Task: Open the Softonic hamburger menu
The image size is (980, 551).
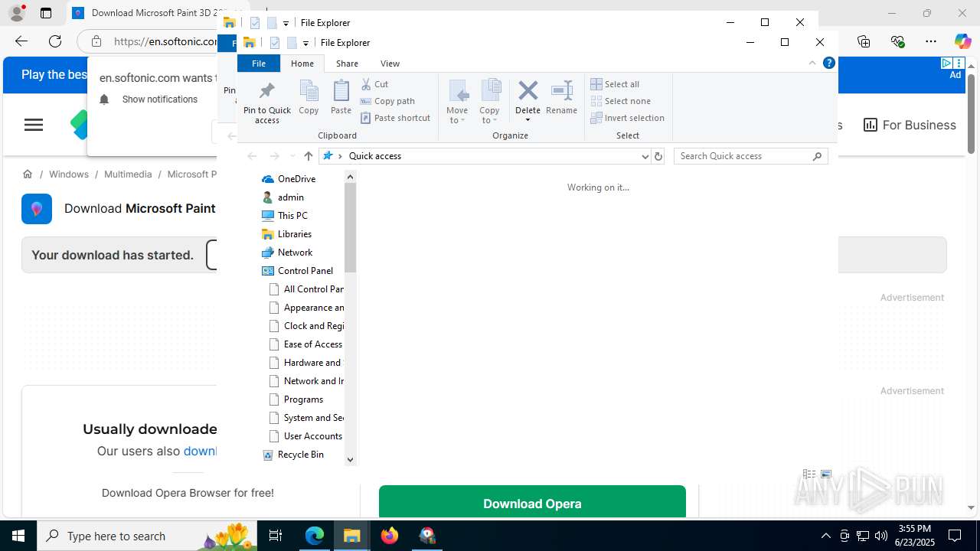Action: pos(34,125)
